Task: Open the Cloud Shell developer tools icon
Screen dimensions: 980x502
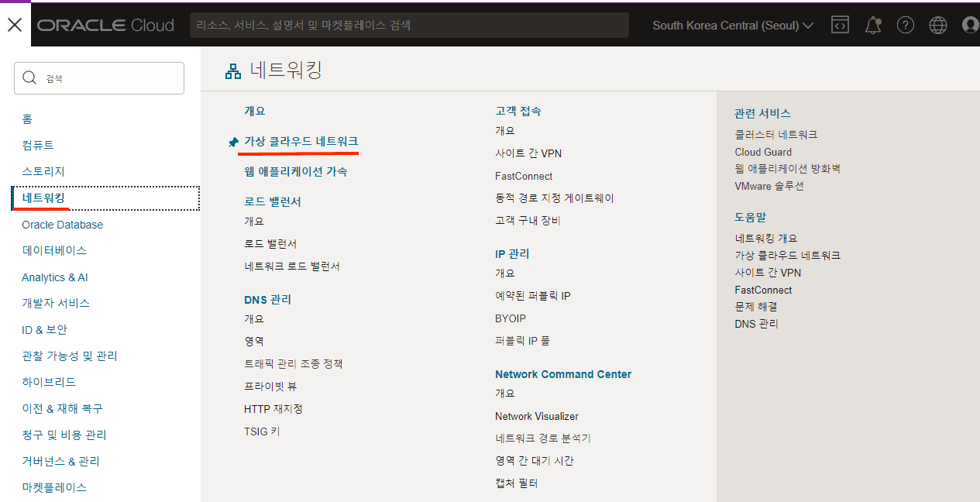Action: [x=840, y=25]
